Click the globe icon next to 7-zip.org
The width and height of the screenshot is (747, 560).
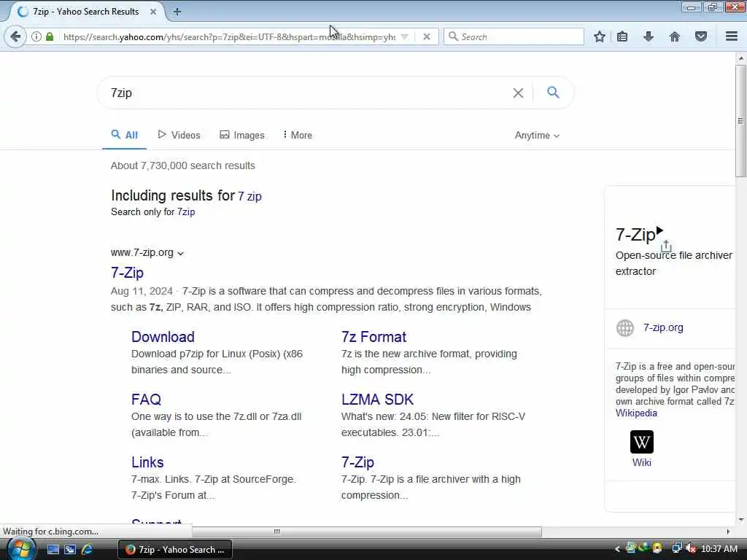coord(625,328)
